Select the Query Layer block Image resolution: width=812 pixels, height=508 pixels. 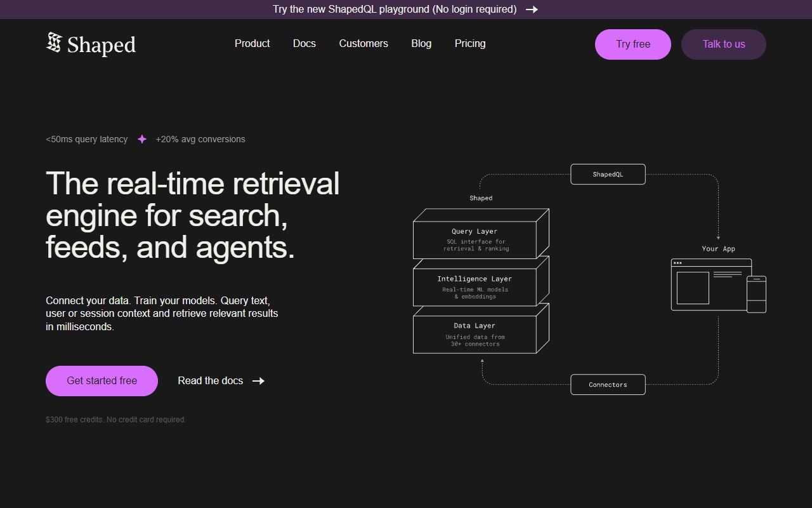point(476,239)
